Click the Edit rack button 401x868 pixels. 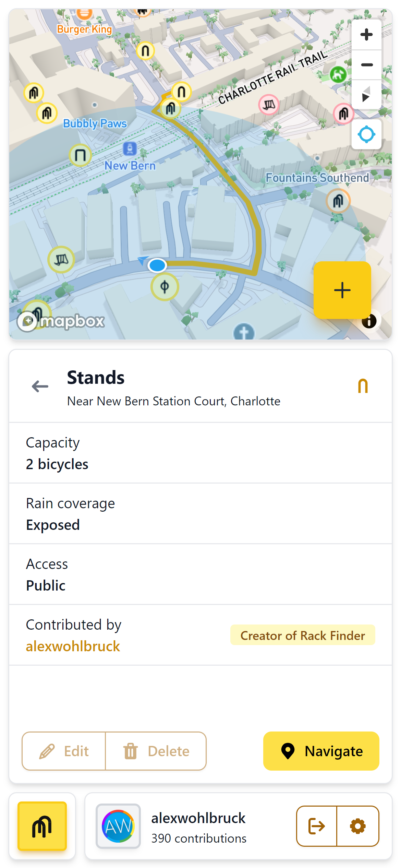click(x=64, y=751)
